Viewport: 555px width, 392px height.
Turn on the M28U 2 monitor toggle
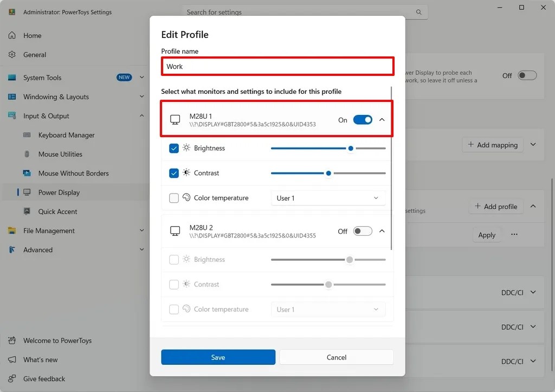(363, 231)
